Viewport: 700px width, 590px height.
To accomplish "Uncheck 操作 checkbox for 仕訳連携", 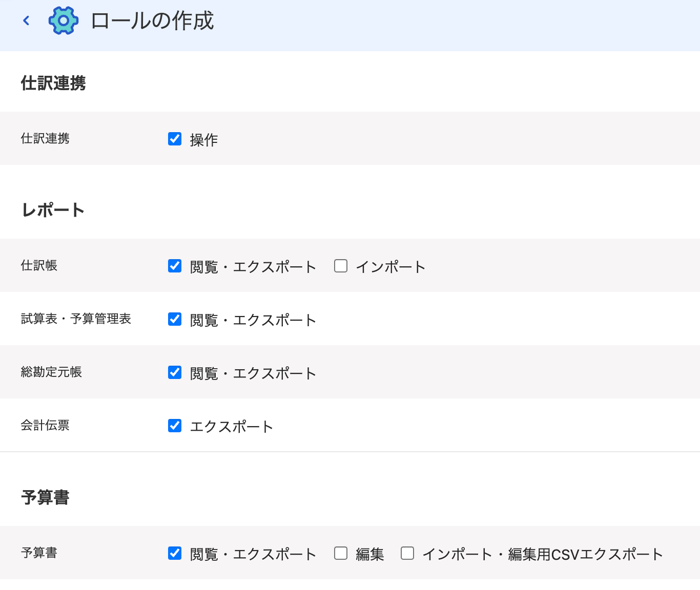I will pyautogui.click(x=175, y=139).
